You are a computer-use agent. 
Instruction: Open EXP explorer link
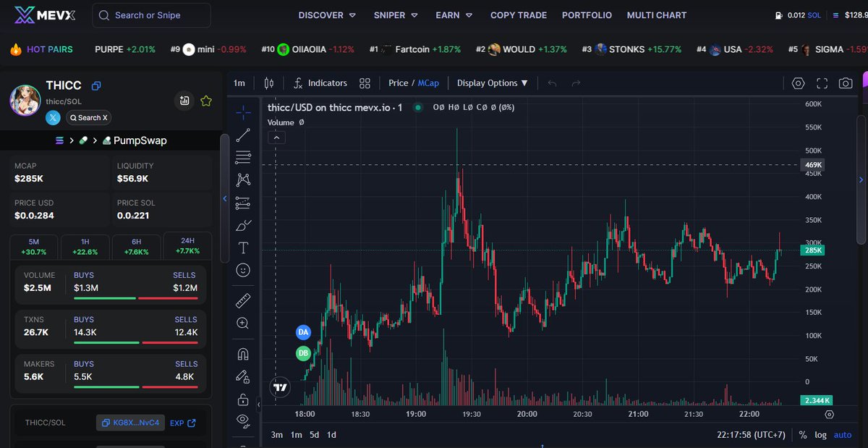pyautogui.click(x=183, y=423)
